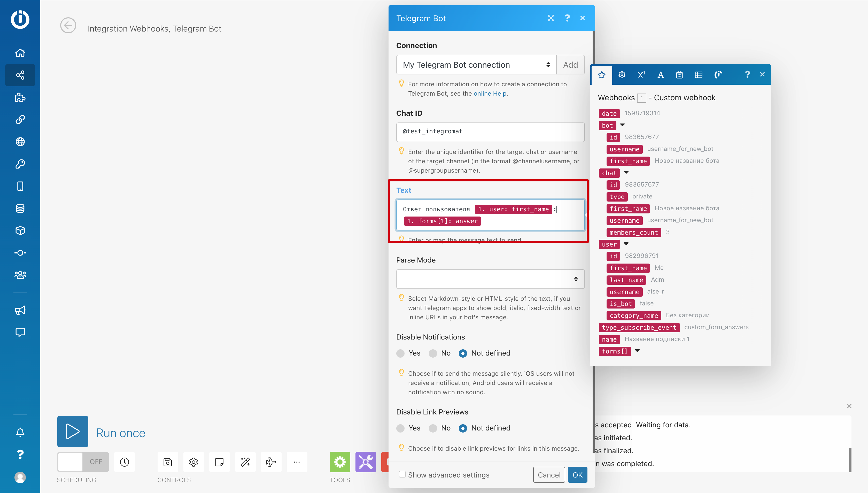Click OK in Telegram Bot dialog

point(578,475)
